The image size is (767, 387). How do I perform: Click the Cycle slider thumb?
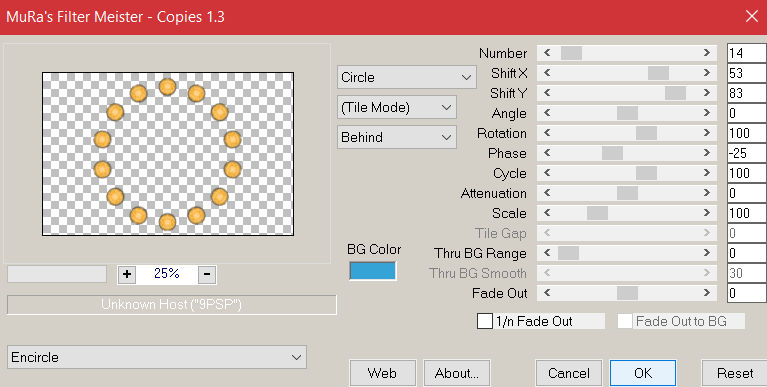coord(647,173)
